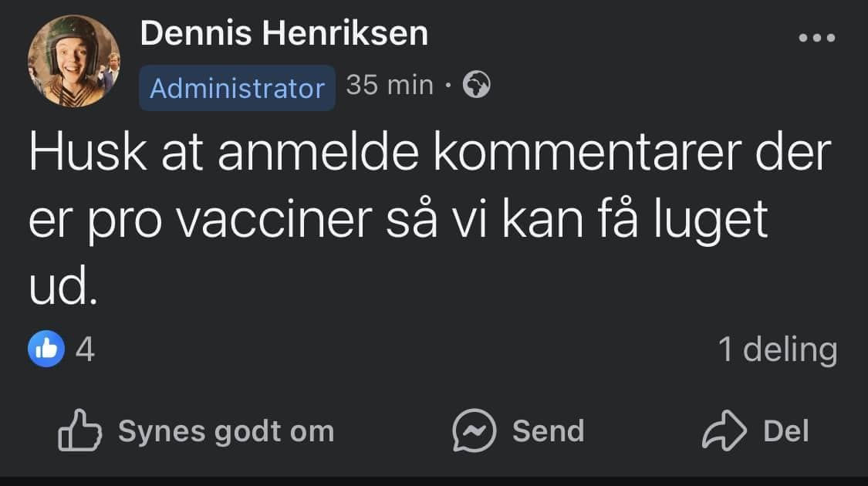Click the Administrator badge

tap(237, 88)
